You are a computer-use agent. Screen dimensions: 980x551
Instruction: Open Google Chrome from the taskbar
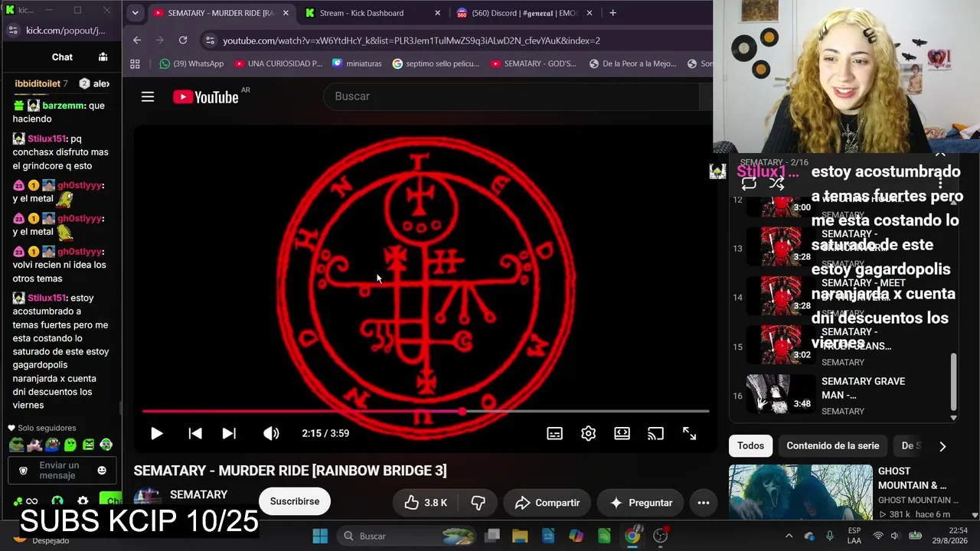[632, 536]
